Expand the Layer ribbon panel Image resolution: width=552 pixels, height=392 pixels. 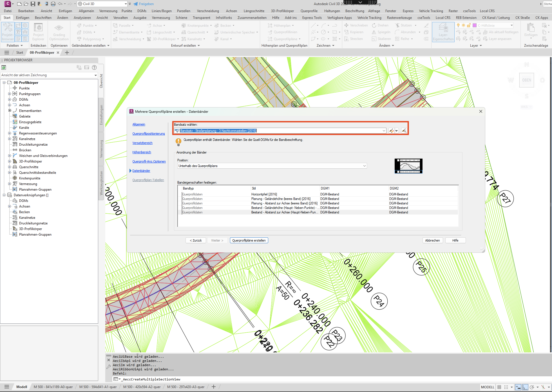[x=476, y=46]
